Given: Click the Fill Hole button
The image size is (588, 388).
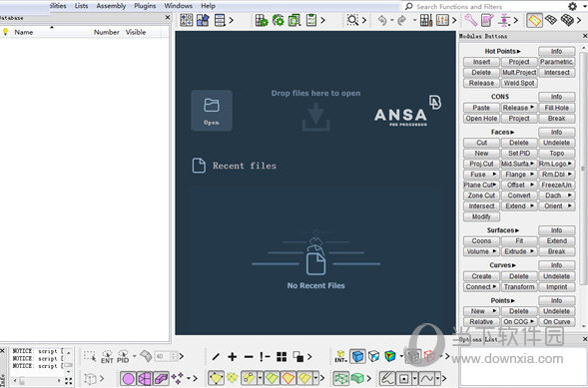Looking at the screenshot, I should 556,108.
